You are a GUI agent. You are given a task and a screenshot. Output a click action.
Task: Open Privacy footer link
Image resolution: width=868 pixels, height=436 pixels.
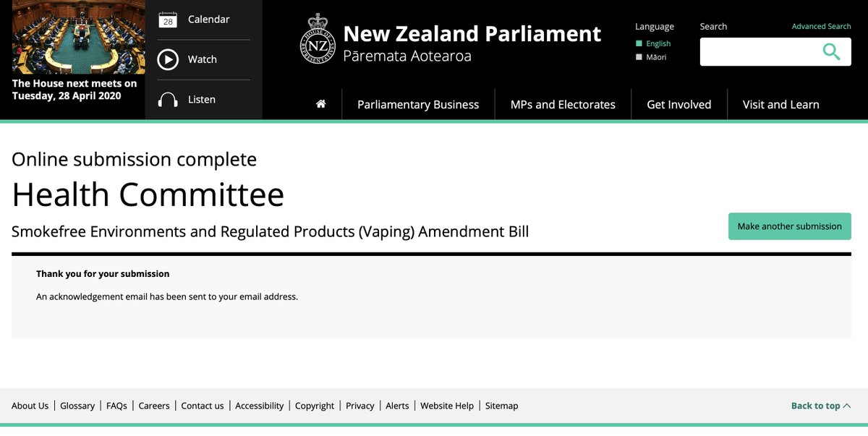coord(360,406)
